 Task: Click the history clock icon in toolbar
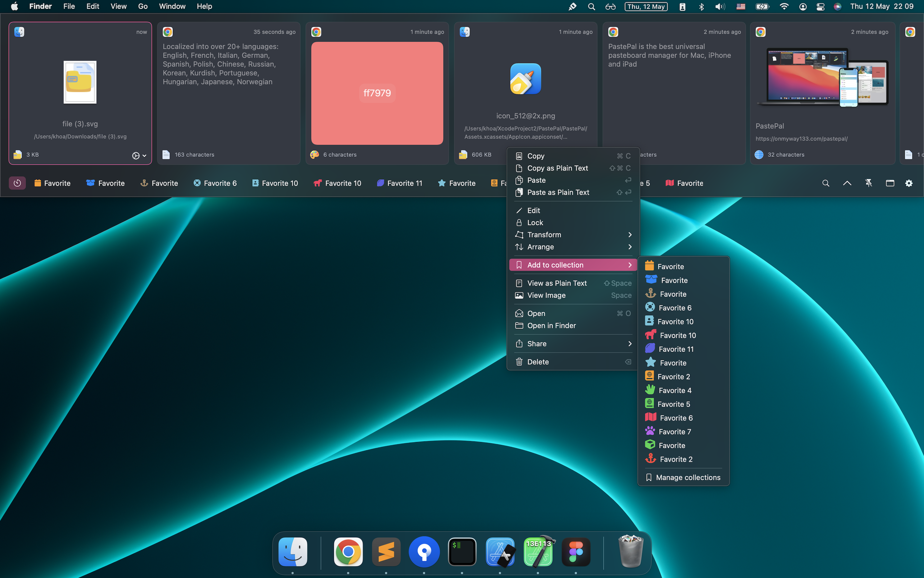(x=17, y=183)
